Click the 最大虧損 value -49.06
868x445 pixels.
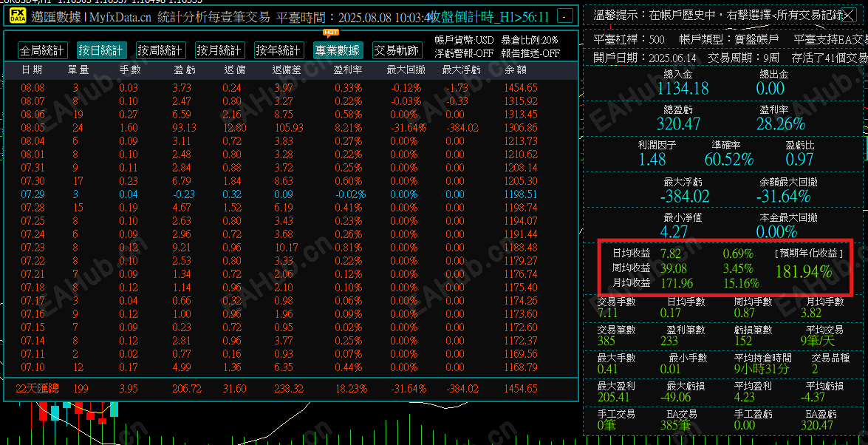point(676,397)
